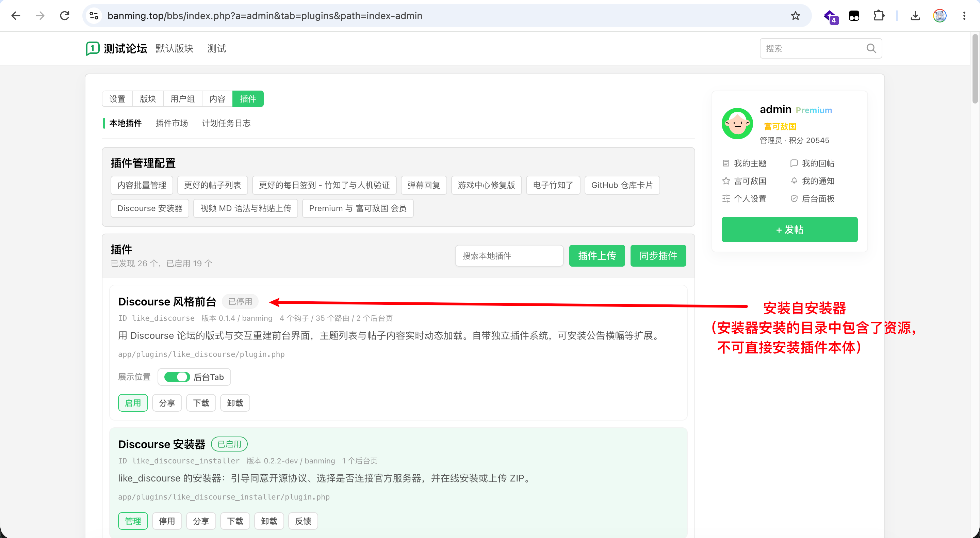Click 分享 for Discourse 安装器
The width and height of the screenshot is (980, 538).
tap(201, 521)
